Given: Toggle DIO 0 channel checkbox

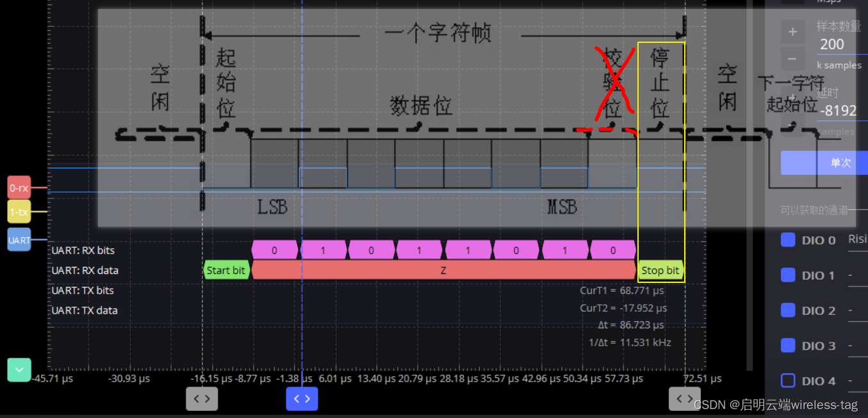Looking at the screenshot, I should click(x=788, y=240).
